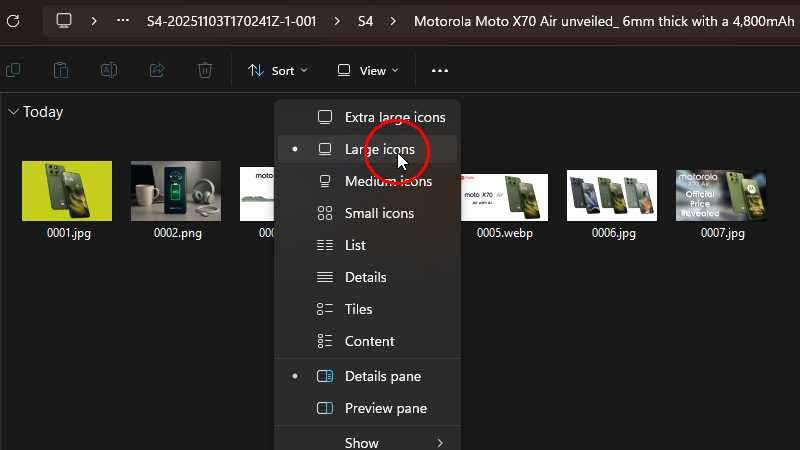
Task: Click the 0005.webp file name
Action: tap(505, 233)
